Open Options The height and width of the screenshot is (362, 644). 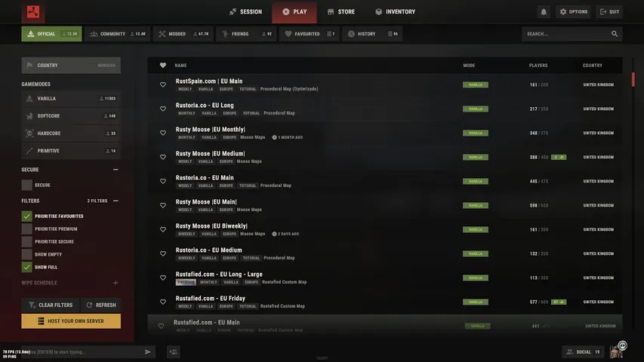[x=573, y=12]
